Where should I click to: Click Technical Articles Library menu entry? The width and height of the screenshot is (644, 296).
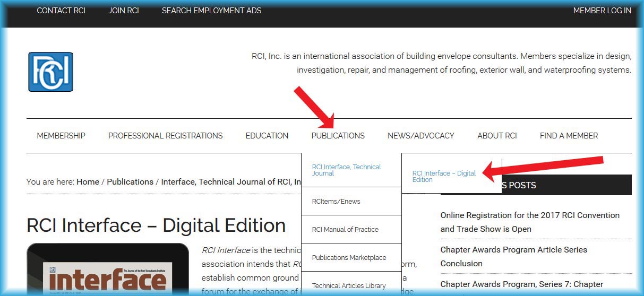pyautogui.click(x=349, y=286)
